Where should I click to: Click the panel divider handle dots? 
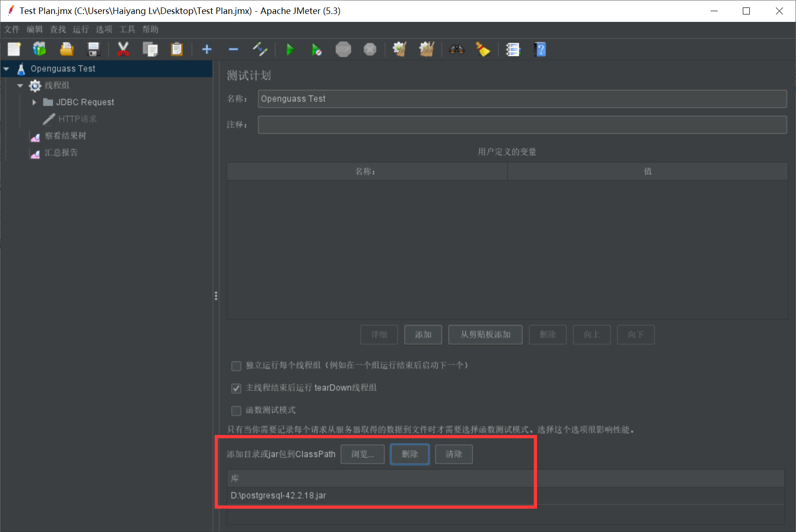[216, 296]
